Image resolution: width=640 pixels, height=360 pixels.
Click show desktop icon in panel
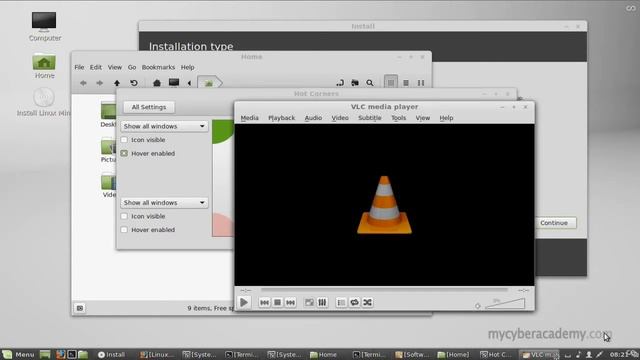click(45, 354)
